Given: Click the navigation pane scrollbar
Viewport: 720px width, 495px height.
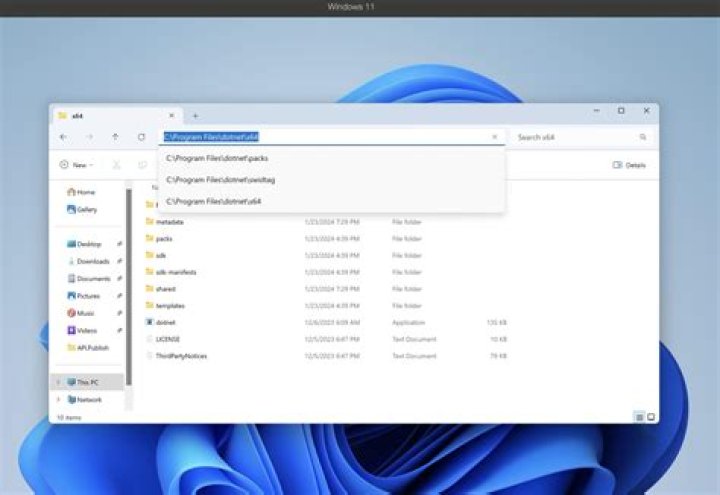Looking at the screenshot, I should pyautogui.click(x=129, y=287).
